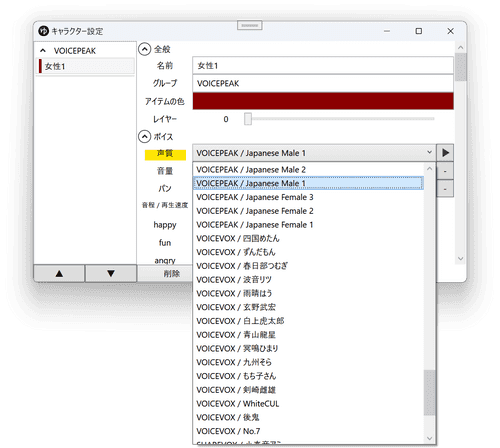This screenshot has width=500, height=448.
Task: Pick VOICEVOX / 雨晴はう voice
Action: pyautogui.click(x=308, y=294)
